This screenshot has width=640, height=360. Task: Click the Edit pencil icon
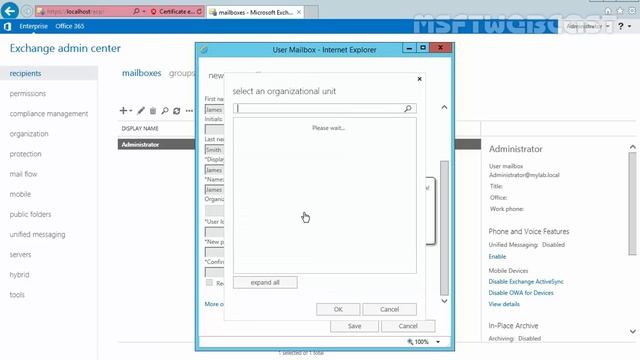pyautogui.click(x=141, y=111)
